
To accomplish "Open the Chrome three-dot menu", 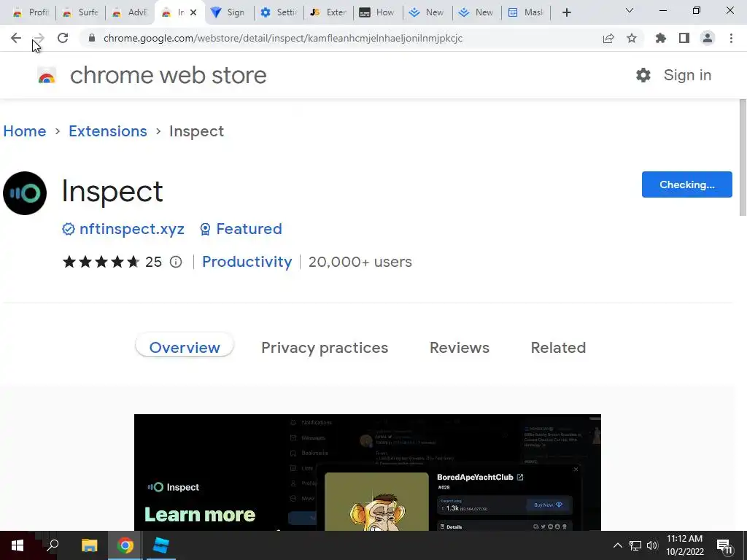I will 731,38.
